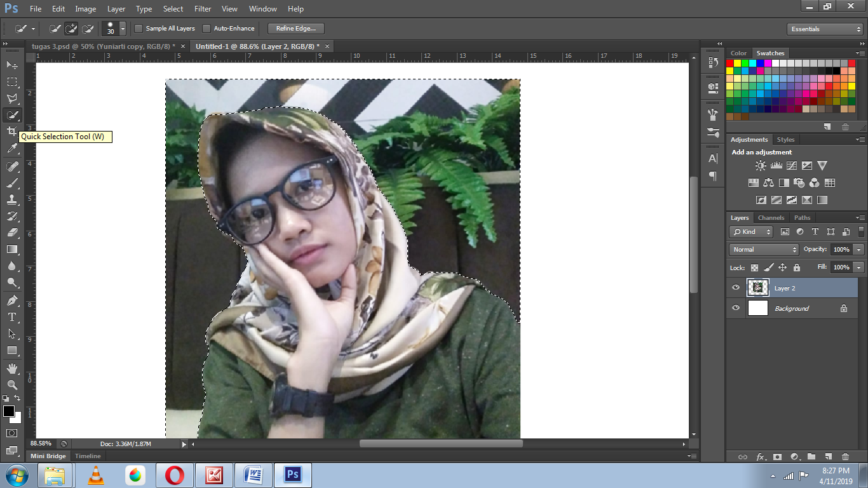The image size is (868, 488).
Task: Click the Refine Edge button
Action: tap(295, 28)
